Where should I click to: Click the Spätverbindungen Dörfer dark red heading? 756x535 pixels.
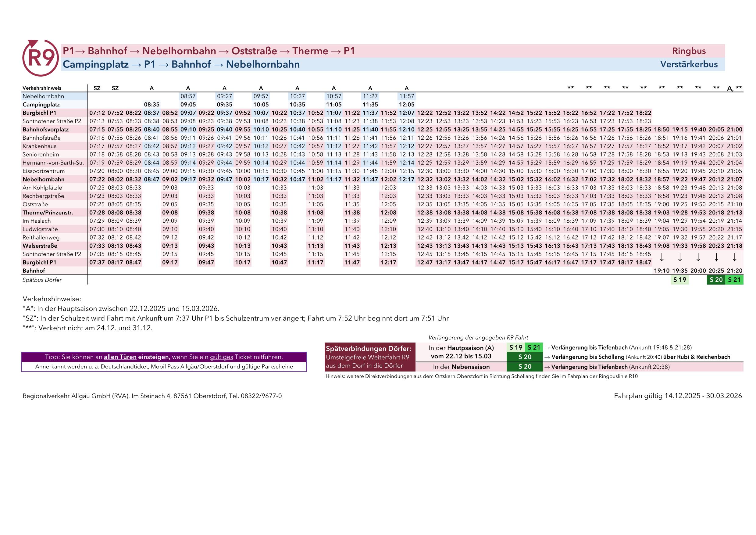368,348
